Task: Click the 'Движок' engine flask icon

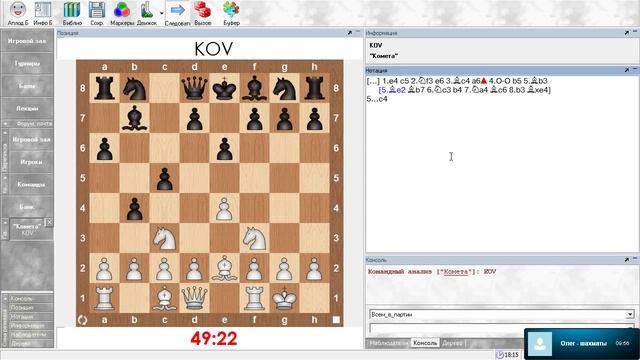Action: (147, 13)
